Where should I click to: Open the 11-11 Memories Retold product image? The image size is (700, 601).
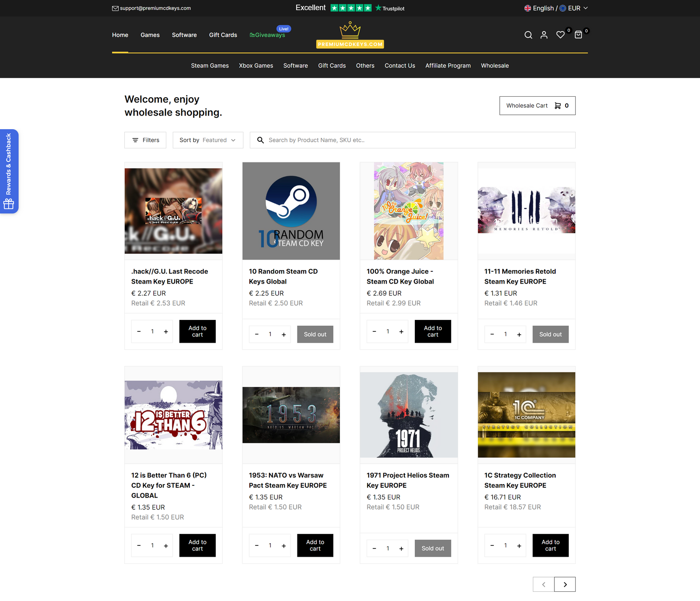tap(526, 211)
